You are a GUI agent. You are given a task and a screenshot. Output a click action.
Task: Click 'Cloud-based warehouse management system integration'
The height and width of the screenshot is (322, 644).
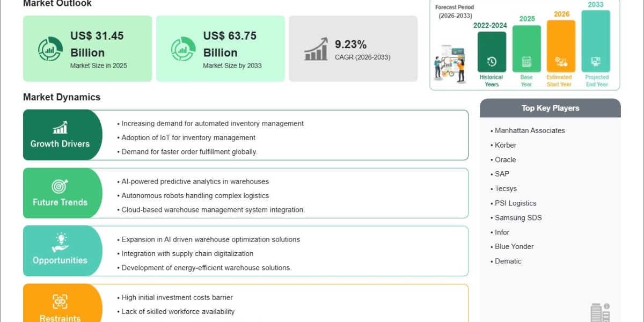pyautogui.click(x=213, y=210)
